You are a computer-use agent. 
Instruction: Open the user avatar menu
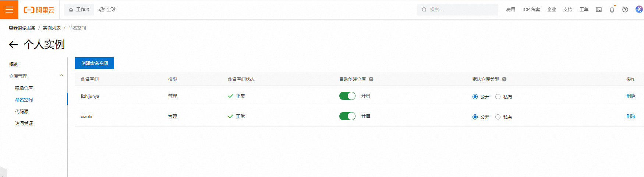pyautogui.click(x=639, y=9)
